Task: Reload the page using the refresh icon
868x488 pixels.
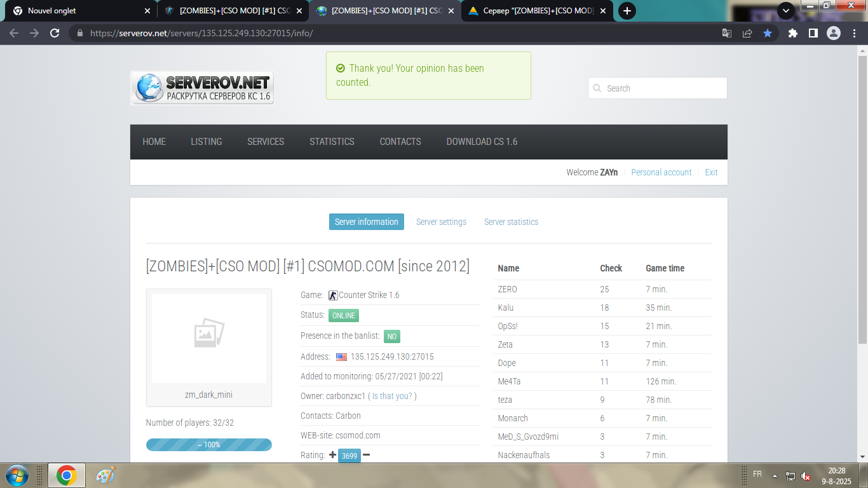Action: pyautogui.click(x=55, y=33)
